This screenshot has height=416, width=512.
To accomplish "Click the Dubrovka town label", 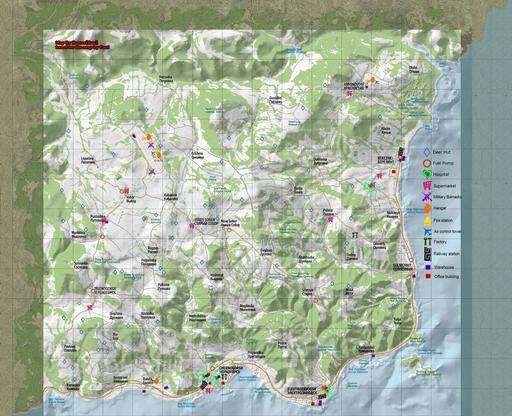I will [321, 161].
